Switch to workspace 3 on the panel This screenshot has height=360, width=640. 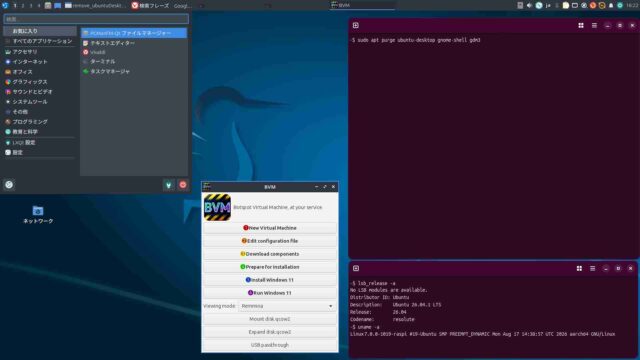click(x=31, y=6)
